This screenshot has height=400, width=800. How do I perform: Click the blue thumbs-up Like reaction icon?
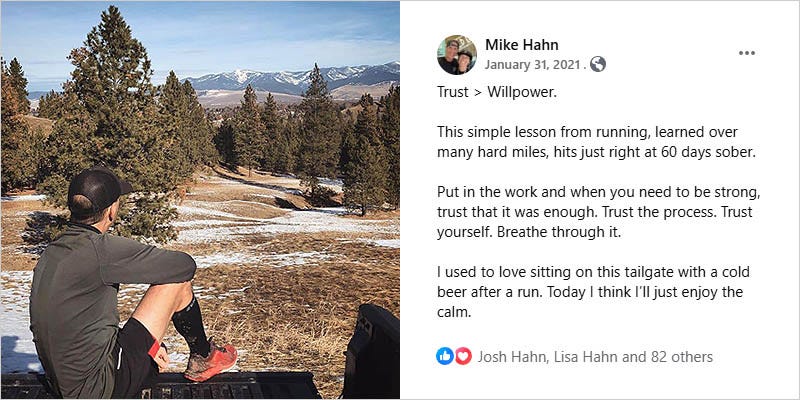[x=444, y=356]
